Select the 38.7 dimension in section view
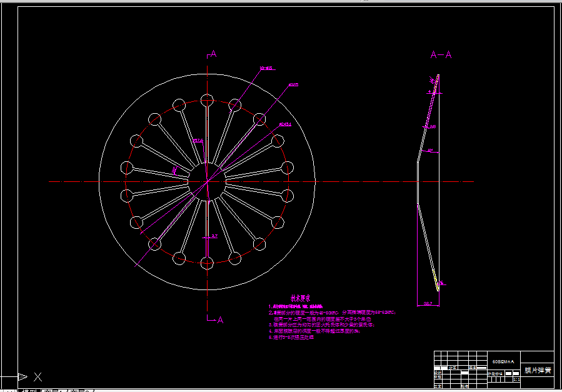Screen dimensions: 562x392 [x=428, y=303]
